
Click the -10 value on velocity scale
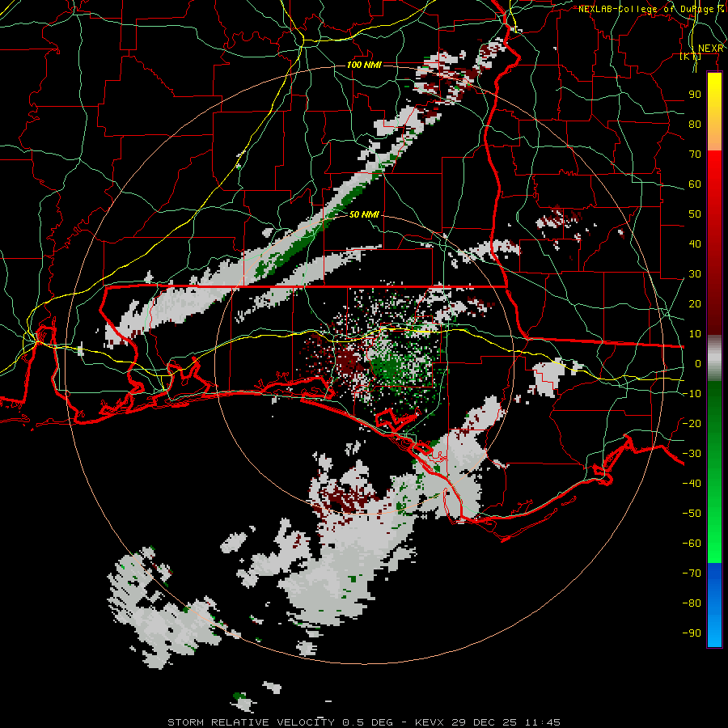click(x=692, y=394)
